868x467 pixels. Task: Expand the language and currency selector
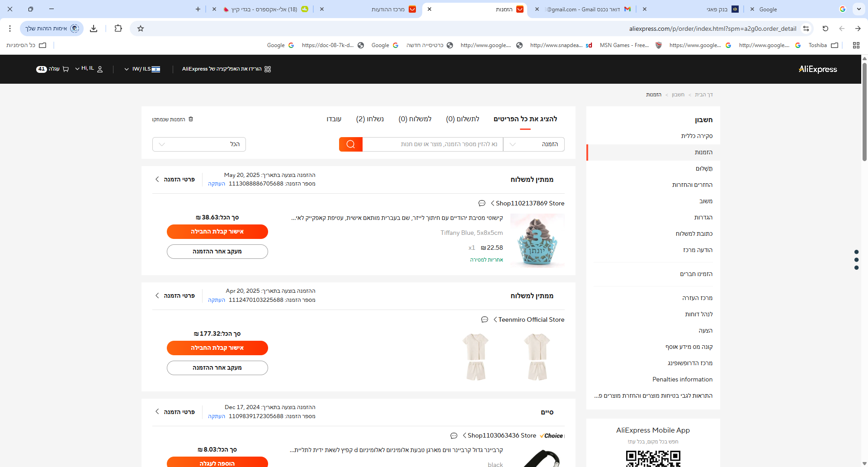click(142, 69)
